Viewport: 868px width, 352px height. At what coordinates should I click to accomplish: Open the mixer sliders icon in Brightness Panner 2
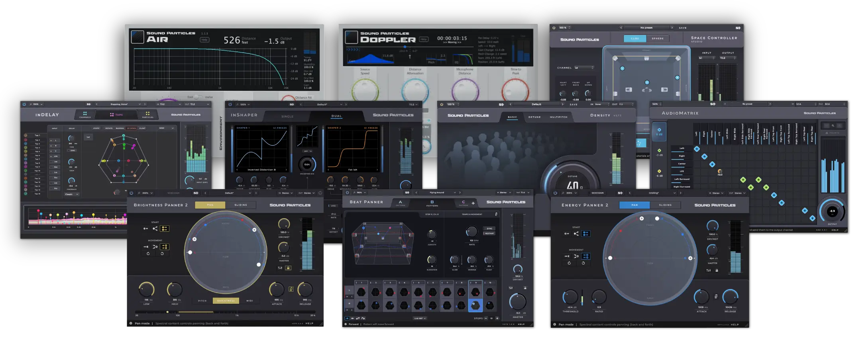pos(280,268)
